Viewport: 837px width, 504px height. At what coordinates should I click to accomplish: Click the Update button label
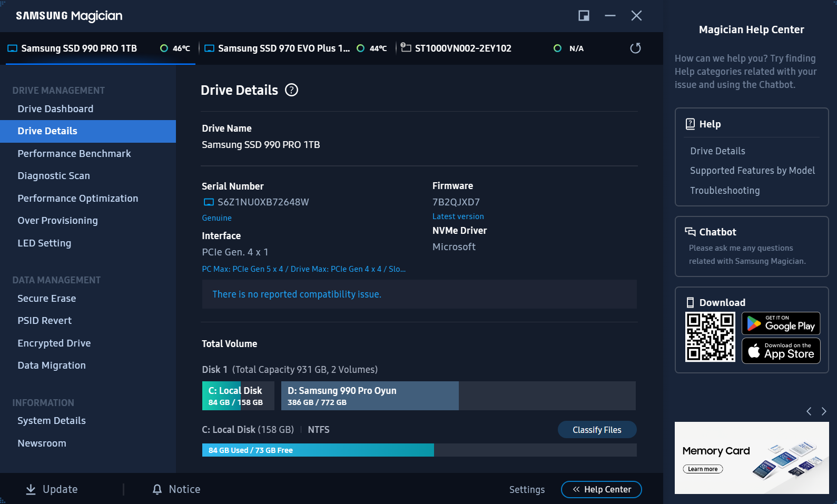point(60,490)
